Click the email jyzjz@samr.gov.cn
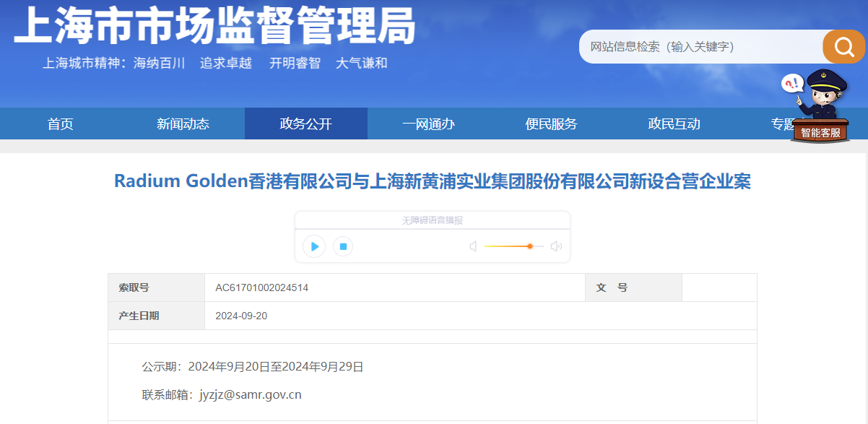Screen dimensions: 868x424 tap(251, 394)
